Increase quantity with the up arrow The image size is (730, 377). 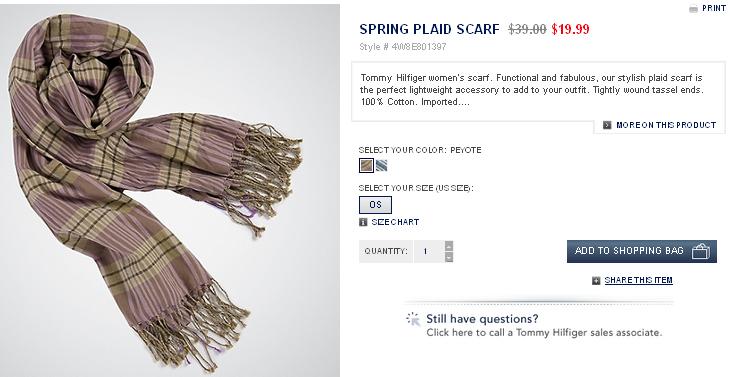tap(449, 246)
